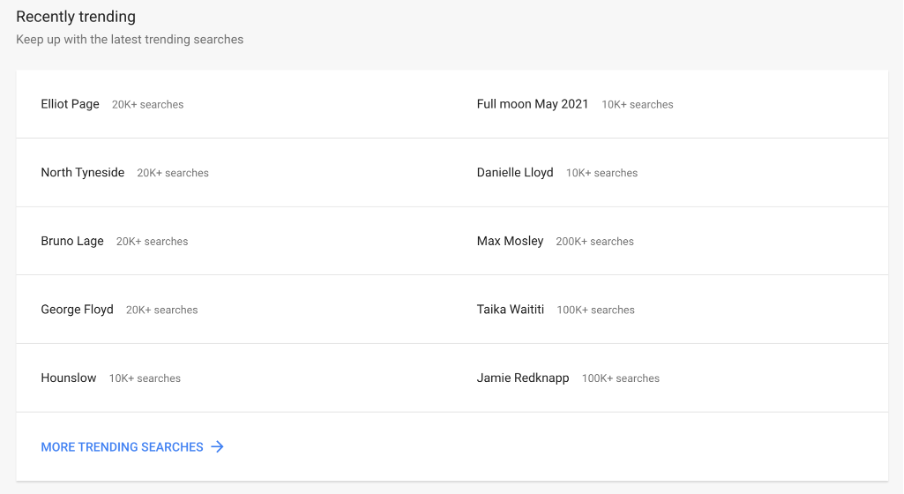Click '100K+ searches' next to Taika Waititi
Image resolution: width=904 pixels, height=494 pixels.
pyautogui.click(x=596, y=310)
